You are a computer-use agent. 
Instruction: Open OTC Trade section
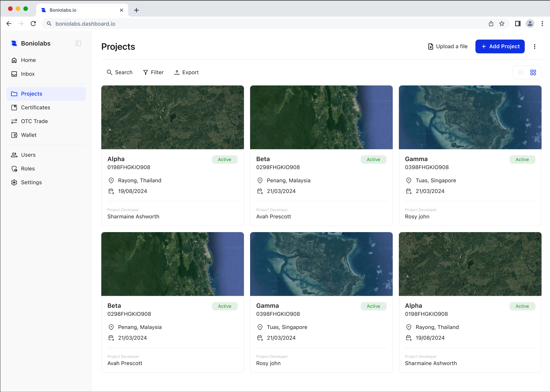tap(34, 121)
